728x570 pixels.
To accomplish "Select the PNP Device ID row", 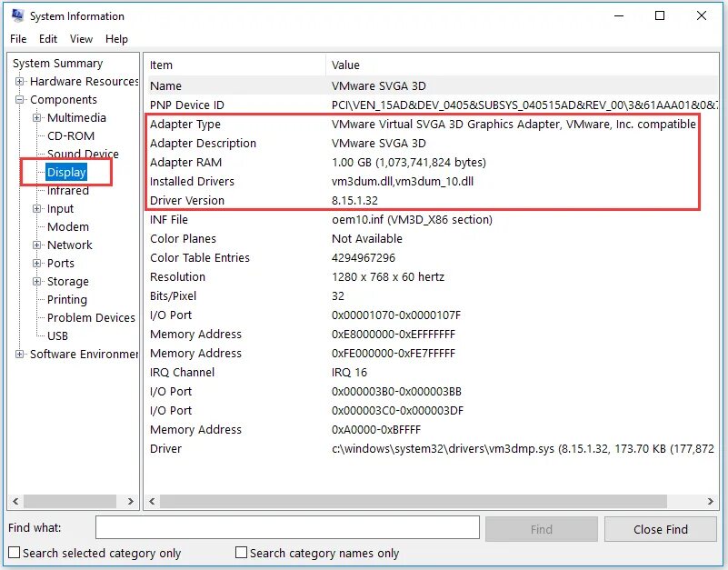I will [432, 105].
